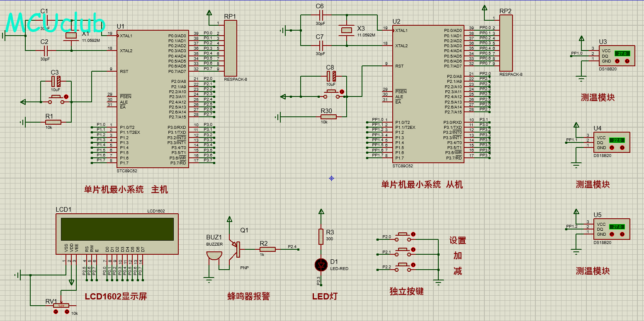This screenshot has width=644, height=321.
Task: Select the red LED D1
Action: pos(321,264)
